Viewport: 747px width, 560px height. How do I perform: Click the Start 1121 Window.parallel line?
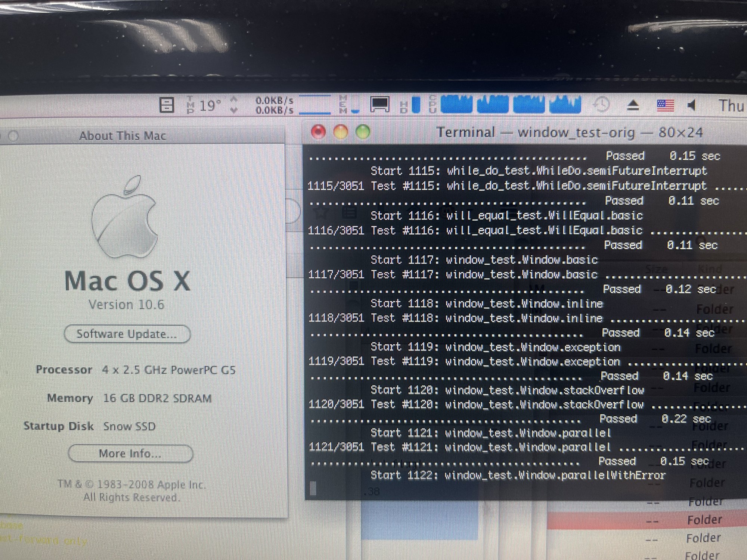[x=491, y=433]
